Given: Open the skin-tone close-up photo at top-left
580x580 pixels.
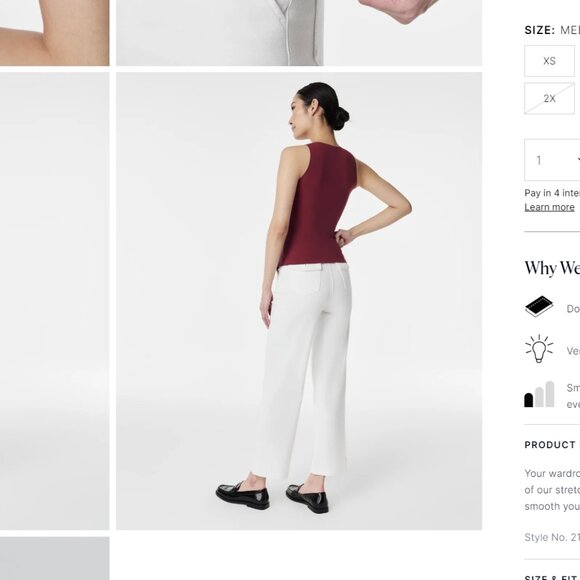Looking at the screenshot, I should pos(54,33).
